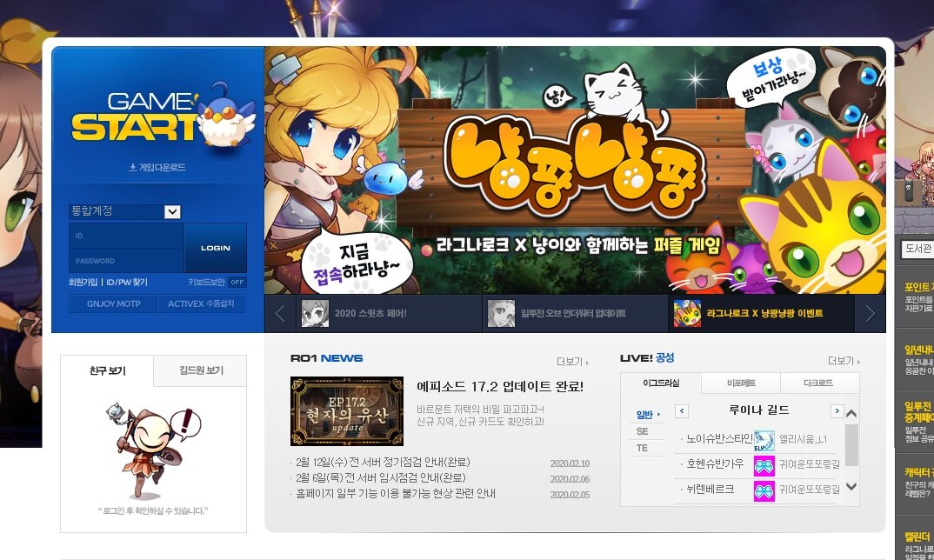The width and height of the screenshot is (934, 560).
Task: Toggle keyboard security (키보드보안) OFF switch
Action: click(x=237, y=283)
